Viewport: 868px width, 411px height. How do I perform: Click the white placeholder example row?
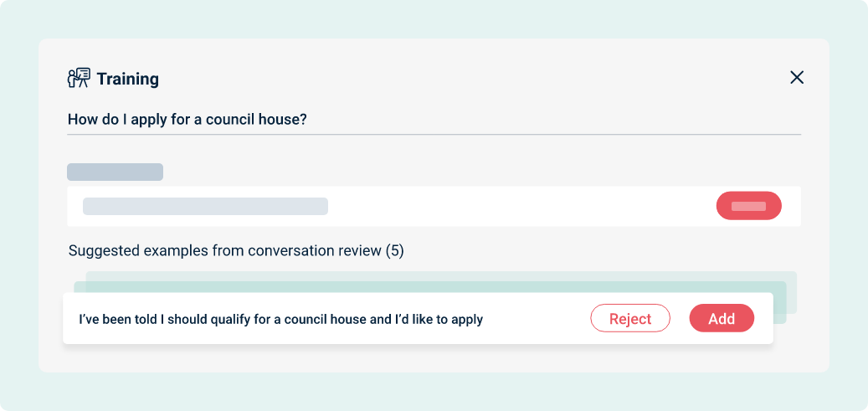pyautogui.click(x=434, y=206)
